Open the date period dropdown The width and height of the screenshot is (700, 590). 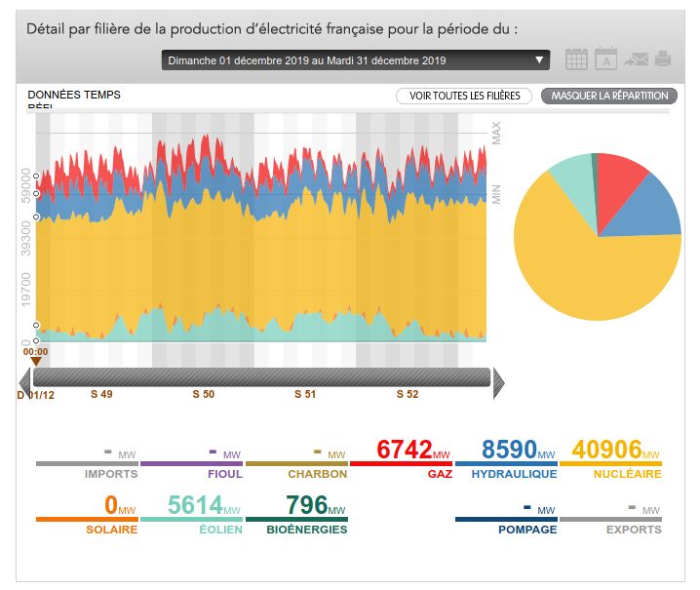point(356,60)
